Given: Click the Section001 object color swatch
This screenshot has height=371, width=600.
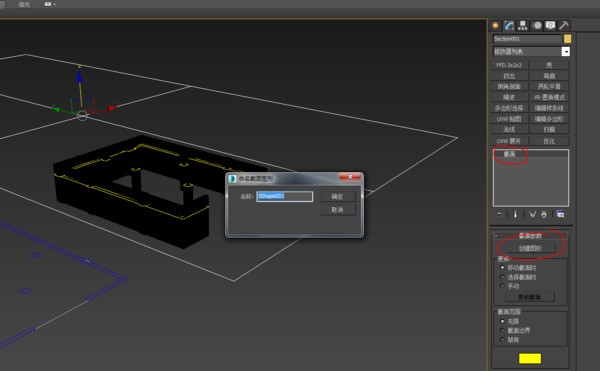Looking at the screenshot, I should (567, 39).
